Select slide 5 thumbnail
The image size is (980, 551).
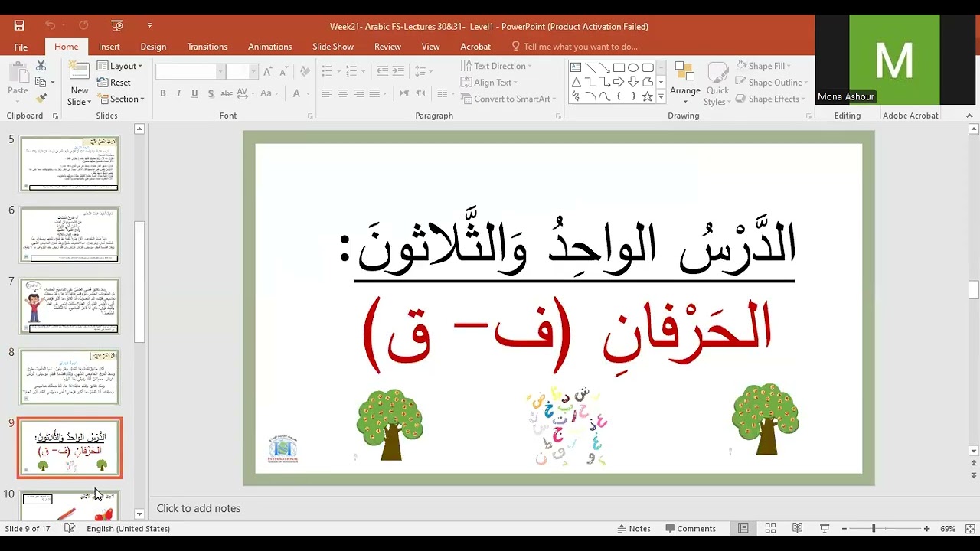70,164
